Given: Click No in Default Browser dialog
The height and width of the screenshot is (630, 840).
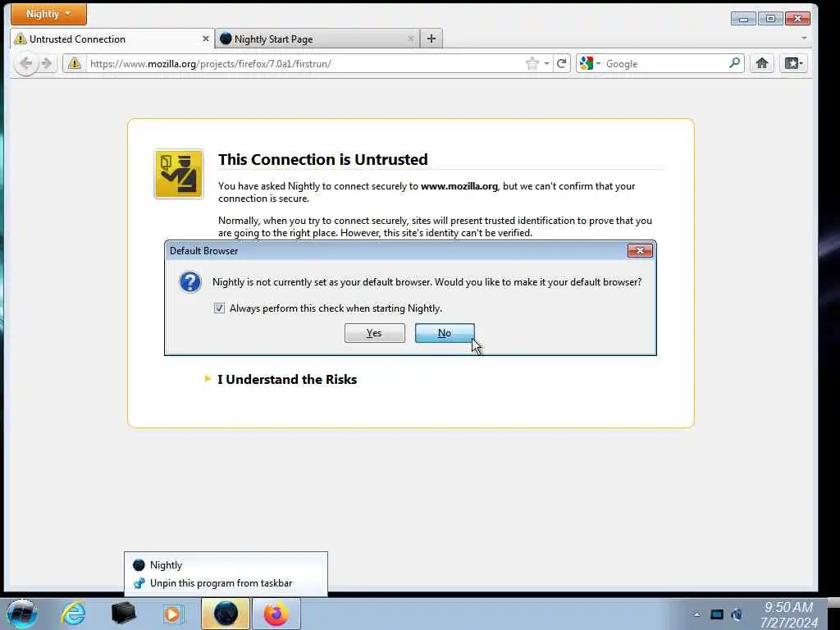Looking at the screenshot, I should [x=445, y=333].
